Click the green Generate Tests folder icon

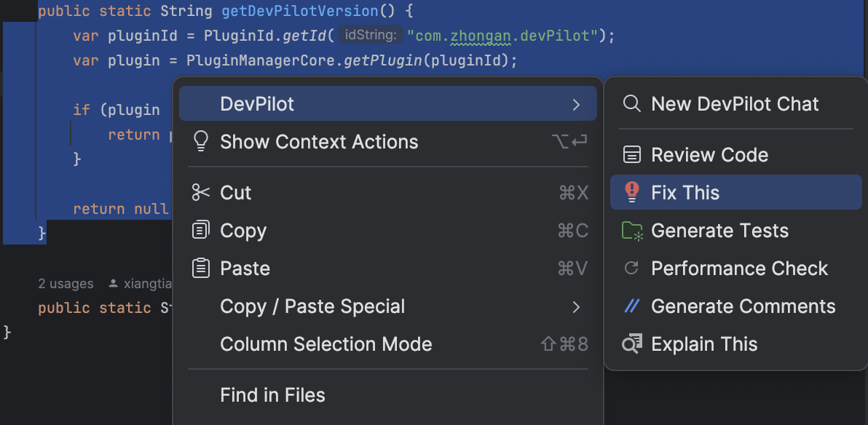click(x=632, y=231)
